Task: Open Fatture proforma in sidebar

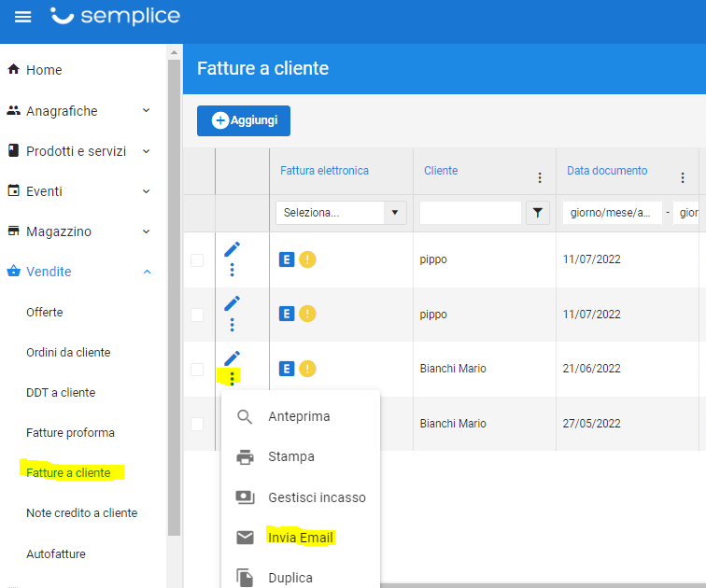Action: point(71,433)
